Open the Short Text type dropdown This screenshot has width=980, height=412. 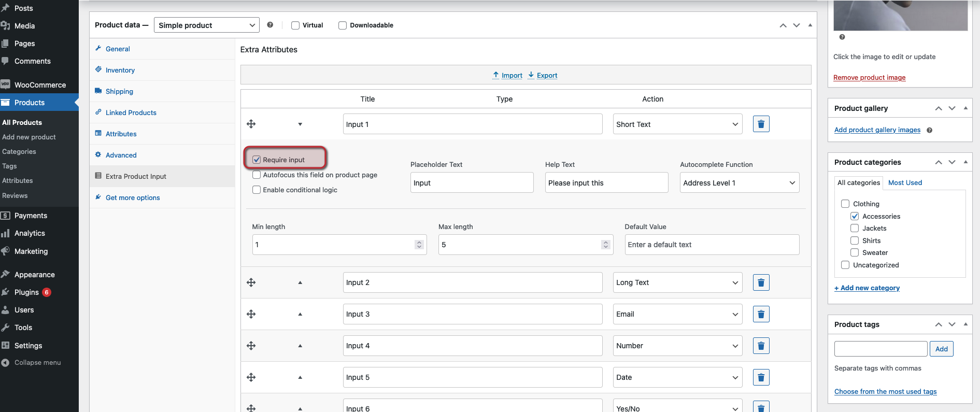pos(677,124)
